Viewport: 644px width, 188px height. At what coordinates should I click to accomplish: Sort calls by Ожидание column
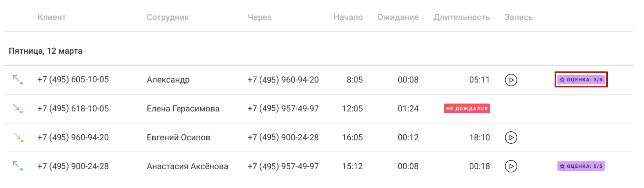click(398, 17)
